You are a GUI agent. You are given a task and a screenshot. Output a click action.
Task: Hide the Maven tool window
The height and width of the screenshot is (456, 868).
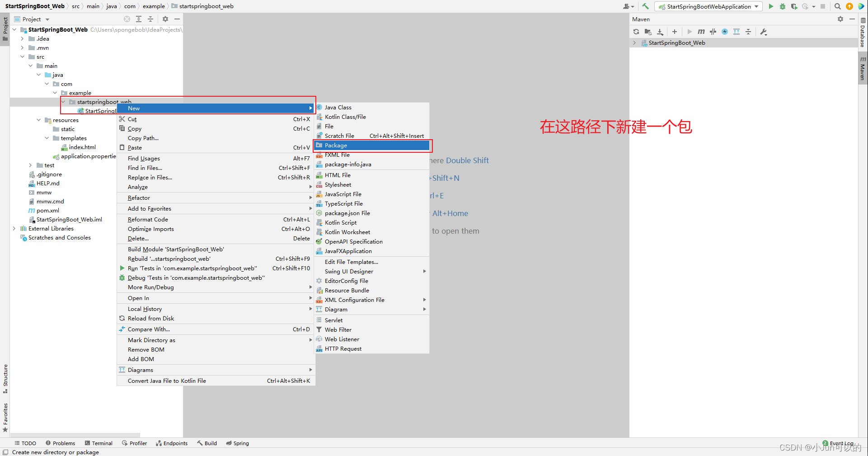click(x=852, y=19)
